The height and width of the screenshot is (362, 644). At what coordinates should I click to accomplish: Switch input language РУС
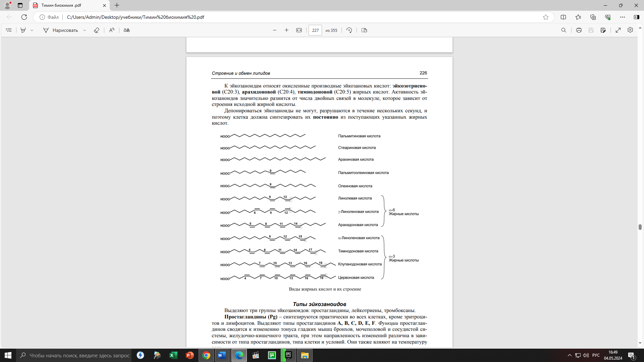pos(596,355)
